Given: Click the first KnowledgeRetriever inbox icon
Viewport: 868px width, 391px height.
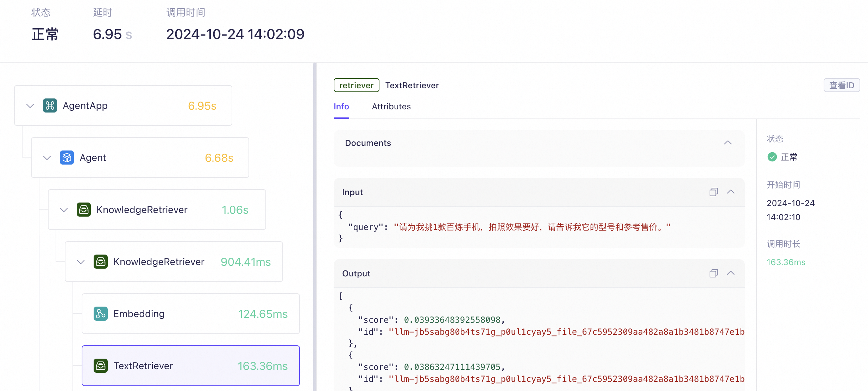Looking at the screenshot, I should tap(83, 210).
